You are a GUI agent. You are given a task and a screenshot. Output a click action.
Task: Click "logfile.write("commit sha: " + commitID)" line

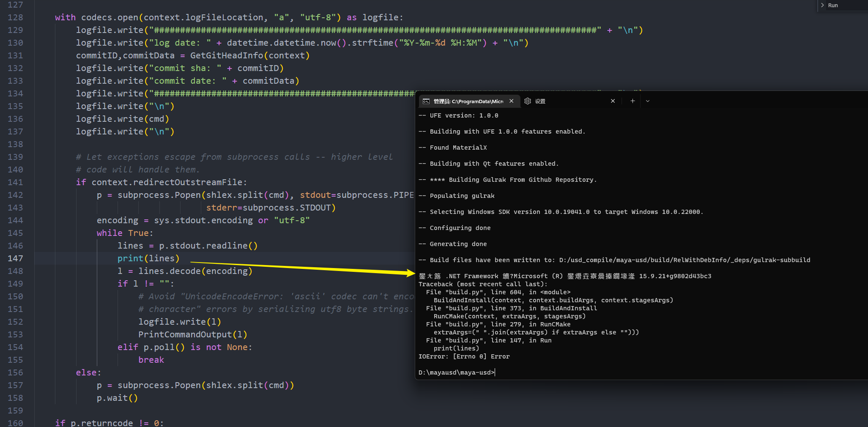[x=180, y=68]
